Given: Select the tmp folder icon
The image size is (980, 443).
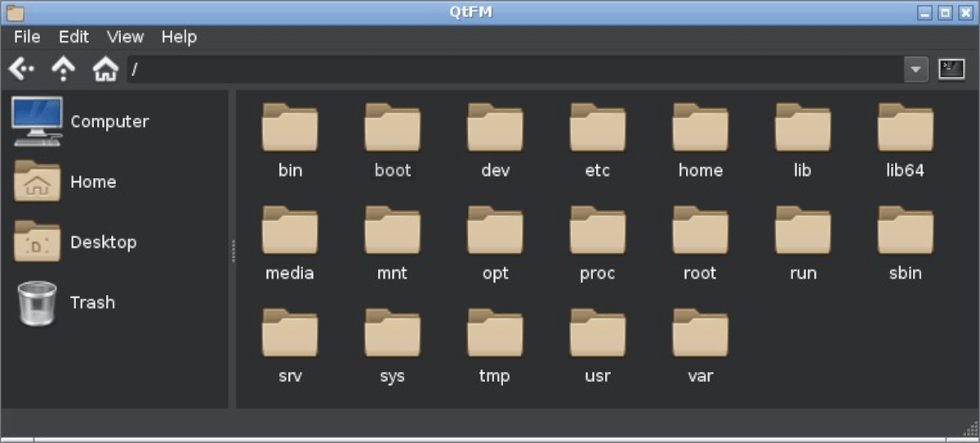Looking at the screenshot, I should tap(496, 333).
